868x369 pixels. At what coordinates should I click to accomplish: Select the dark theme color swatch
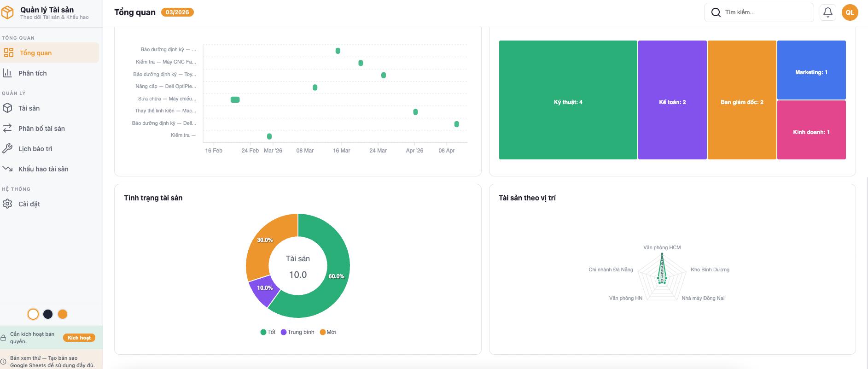48,314
